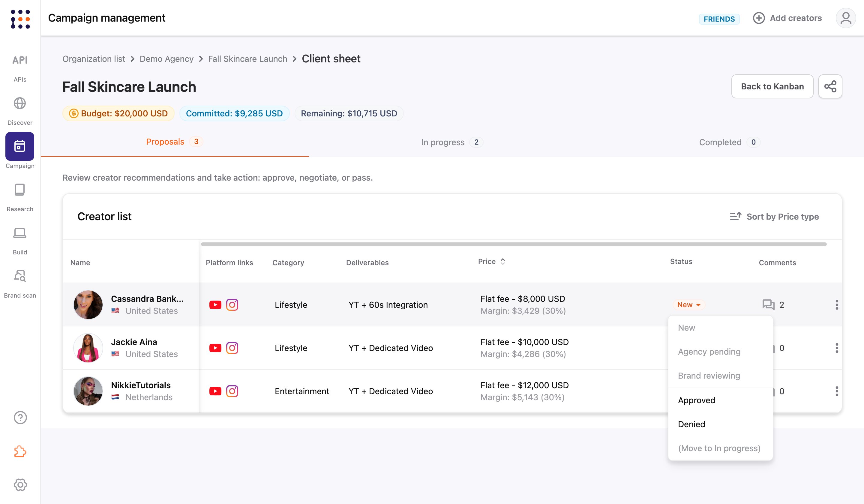Go to Fall Skincare Launch breadcrumb

point(247,58)
